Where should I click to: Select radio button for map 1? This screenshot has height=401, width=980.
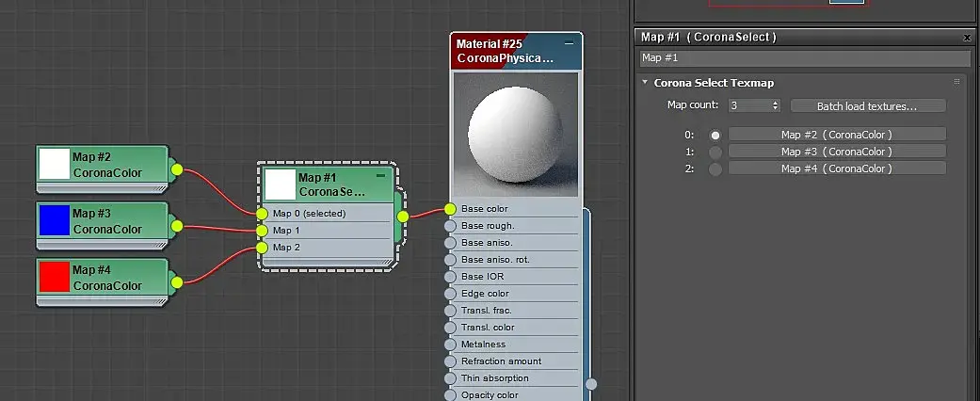pos(715,152)
